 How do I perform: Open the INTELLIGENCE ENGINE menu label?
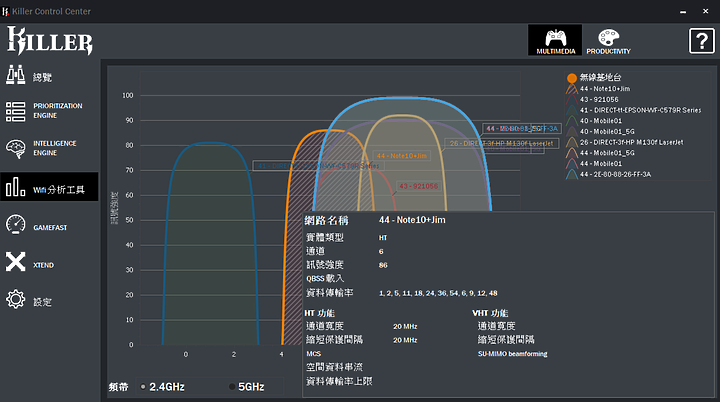click(55, 148)
